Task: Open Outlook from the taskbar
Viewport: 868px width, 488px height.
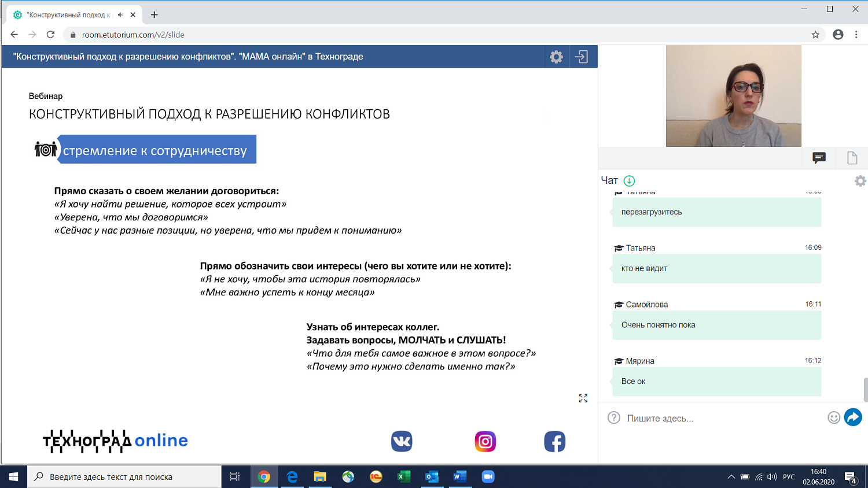Action: click(432, 477)
